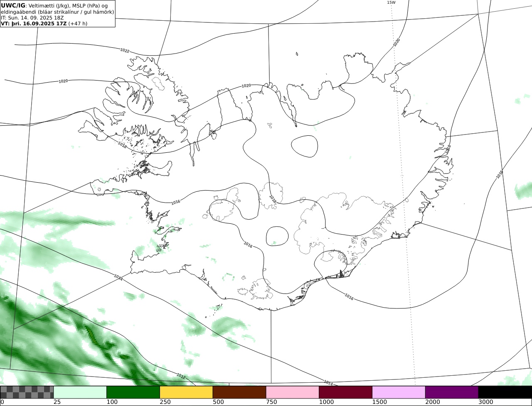Click the "VT: Þri. 16.09.2025 17Z" valid time

(34, 24)
